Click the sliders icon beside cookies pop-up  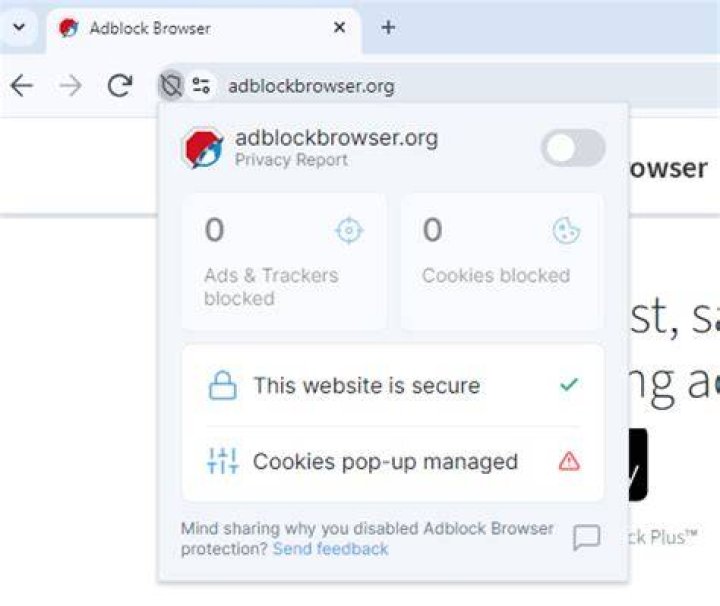pyautogui.click(x=223, y=461)
